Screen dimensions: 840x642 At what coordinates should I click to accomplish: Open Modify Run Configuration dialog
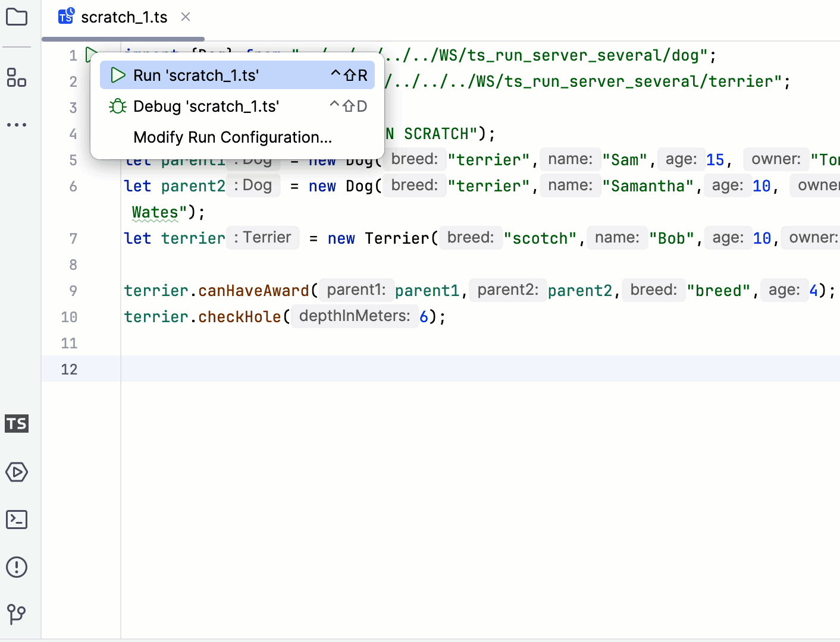click(232, 137)
